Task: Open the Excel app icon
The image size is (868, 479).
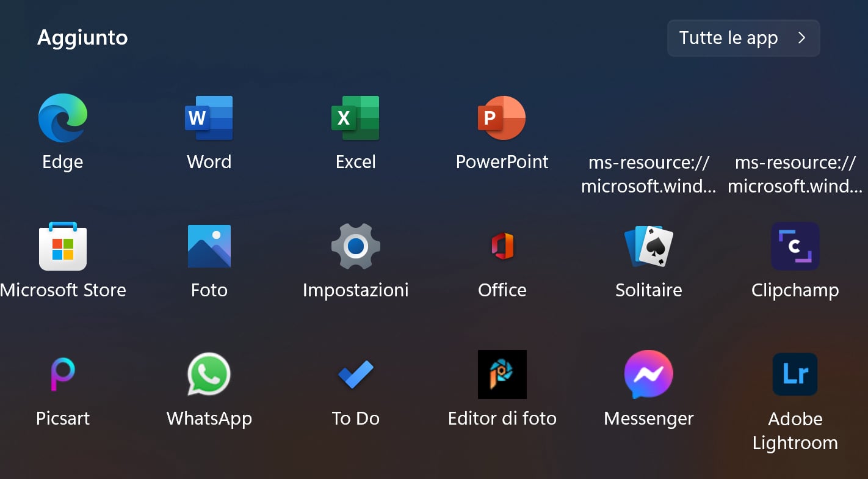Action: coord(355,118)
